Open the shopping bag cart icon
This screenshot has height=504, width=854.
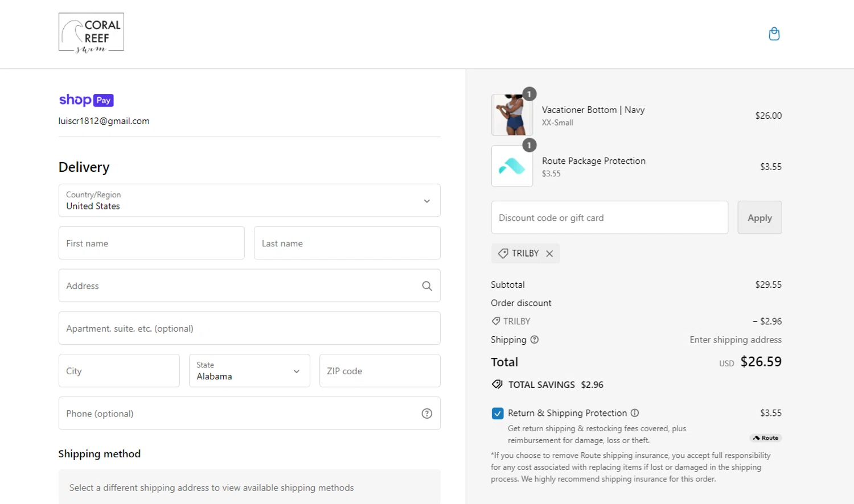(x=774, y=34)
